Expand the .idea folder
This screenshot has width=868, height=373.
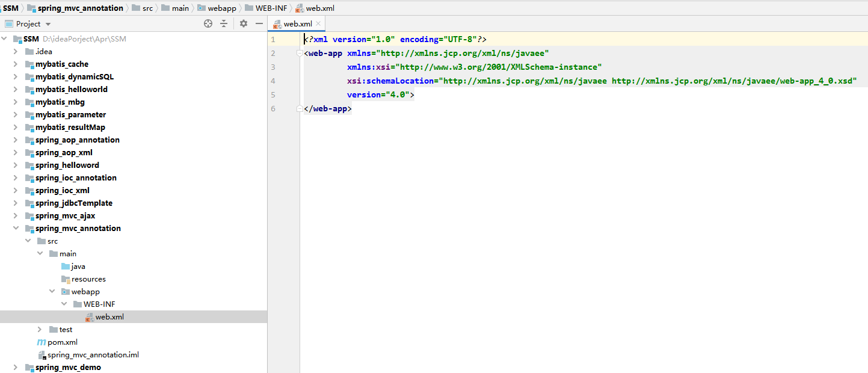pyautogui.click(x=16, y=51)
